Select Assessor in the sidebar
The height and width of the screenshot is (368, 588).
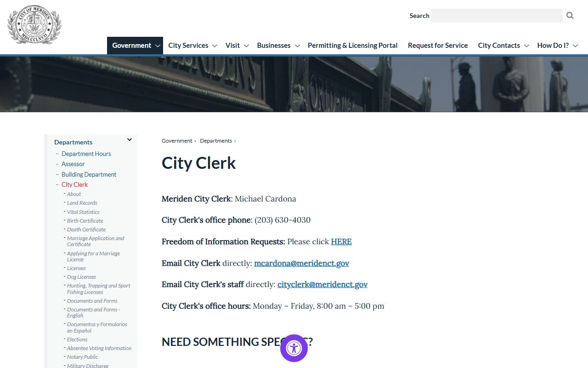click(73, 164)
